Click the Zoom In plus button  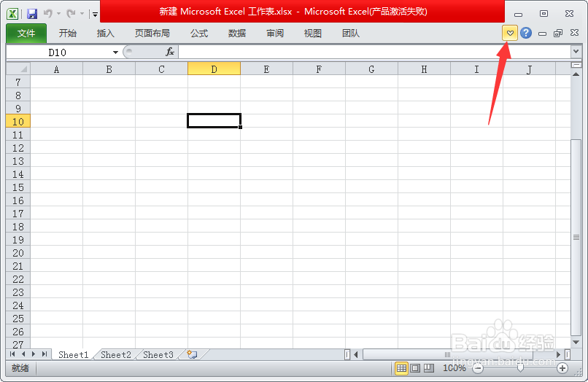[x=562, y=368]
